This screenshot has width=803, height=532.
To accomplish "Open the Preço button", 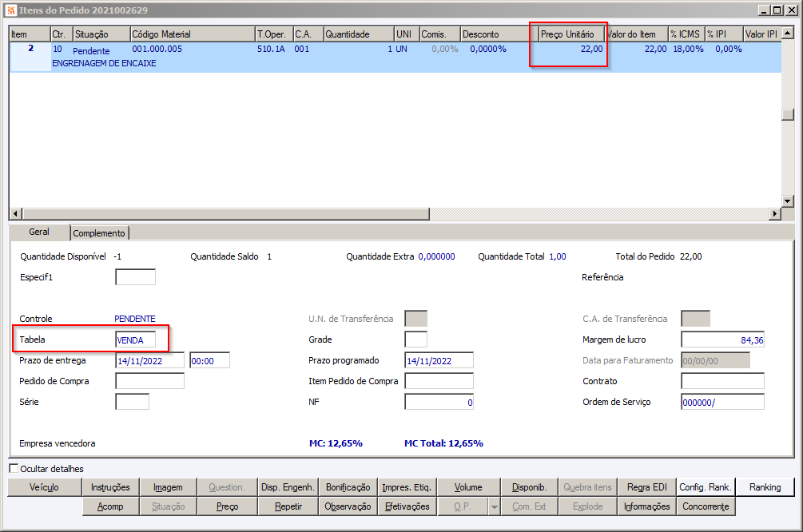I will [228, 507].
